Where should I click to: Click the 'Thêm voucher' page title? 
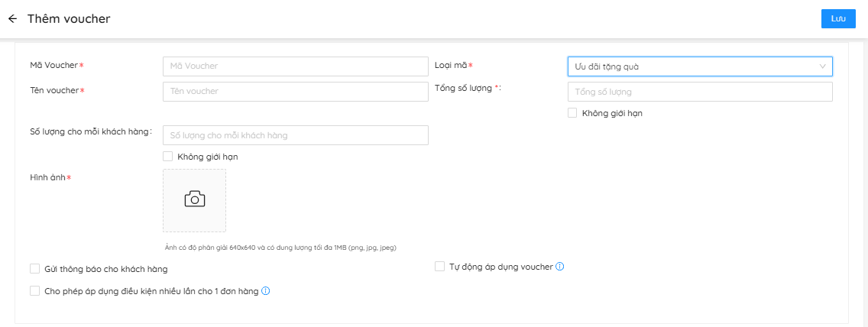pyautogui.click(x=69, y=19)
